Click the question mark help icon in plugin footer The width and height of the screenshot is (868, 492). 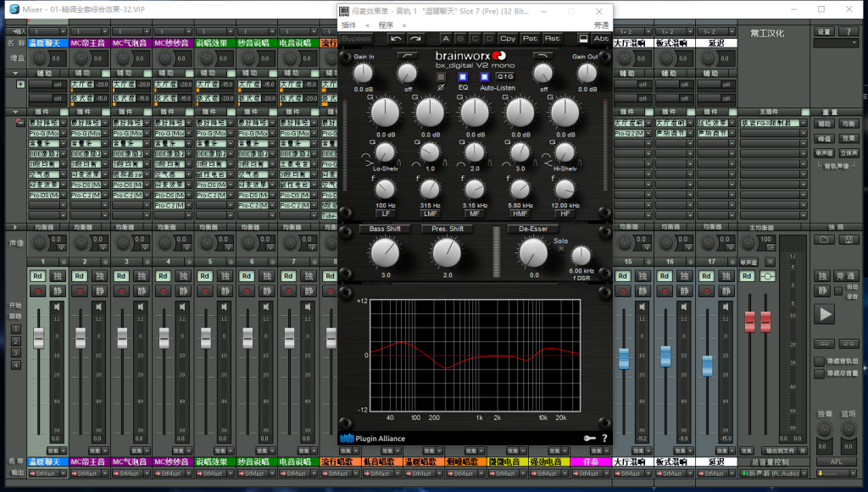click(604, 439)
